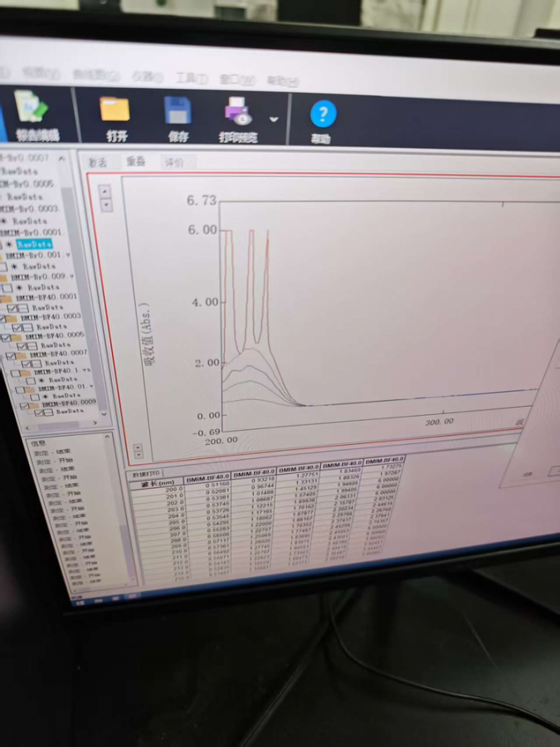The width and height of the screenshot is (560, 747).
Task: Check the BMIM-BF40.01 folder checkbox
Action: [x=19, y=390]
